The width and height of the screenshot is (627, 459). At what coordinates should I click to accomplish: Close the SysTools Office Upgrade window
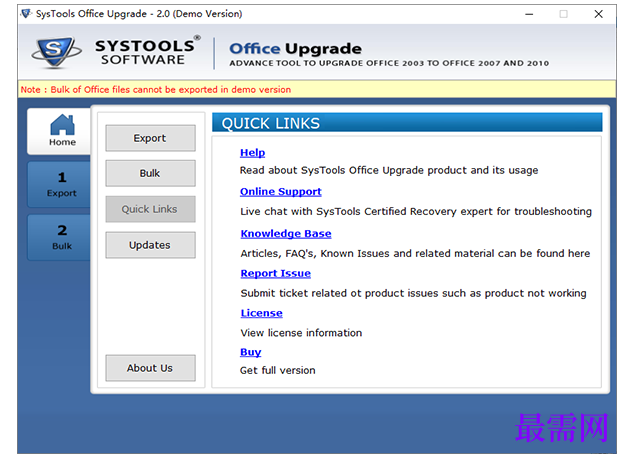598,14
